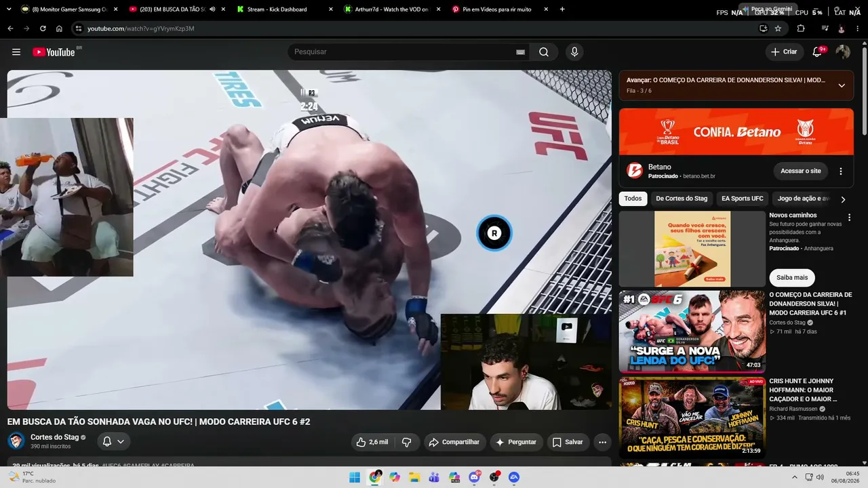
Task: Open Cortes do Stag channel name link
Action: [55, 437]
